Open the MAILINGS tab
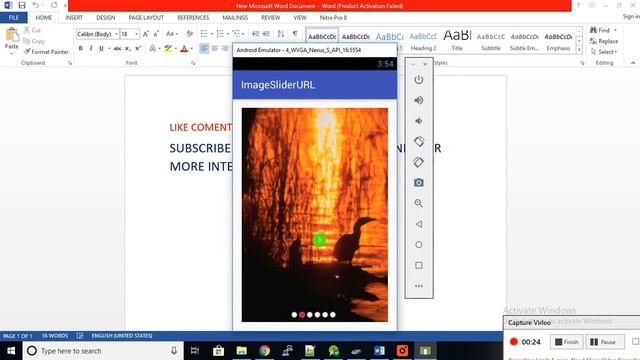This screenshot has width=640, height=360. tap(235, 18)
